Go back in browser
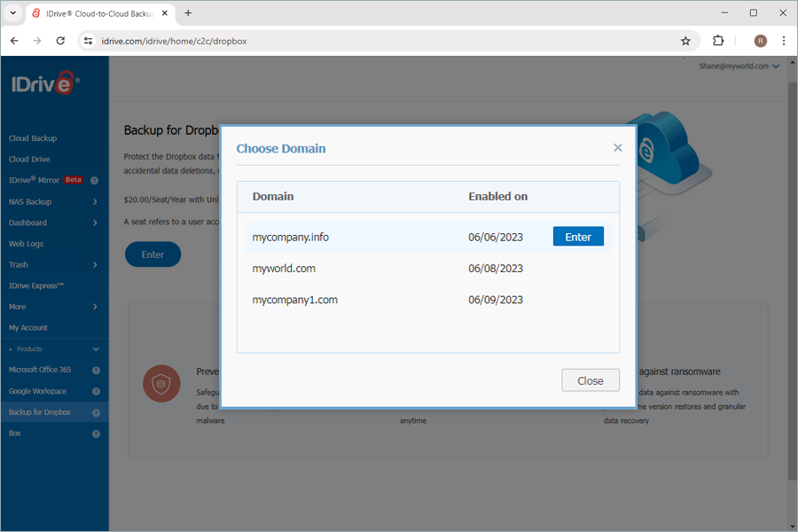The height and width of the screenshot is (532, 798). 14,41
